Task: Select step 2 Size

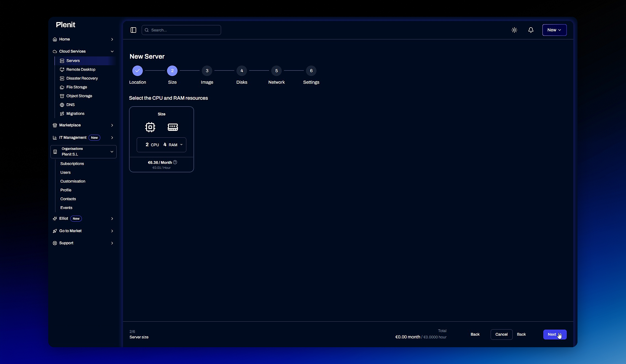Action: tap(172, 71)
